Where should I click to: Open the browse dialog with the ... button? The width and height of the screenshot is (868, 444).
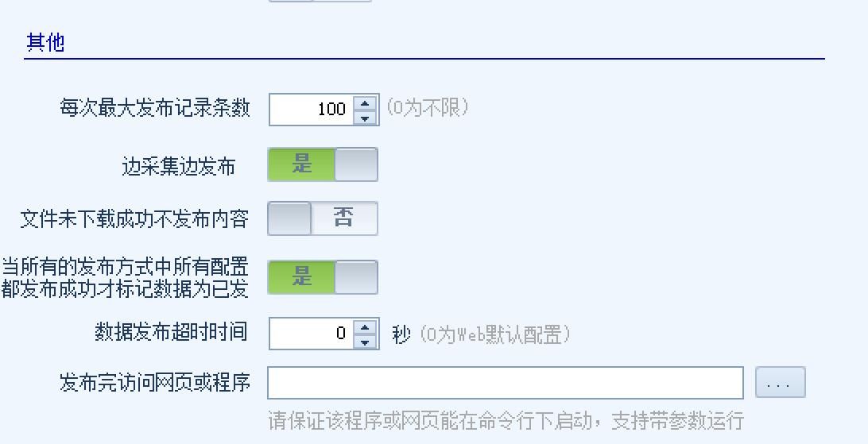[x=780, y=383]
